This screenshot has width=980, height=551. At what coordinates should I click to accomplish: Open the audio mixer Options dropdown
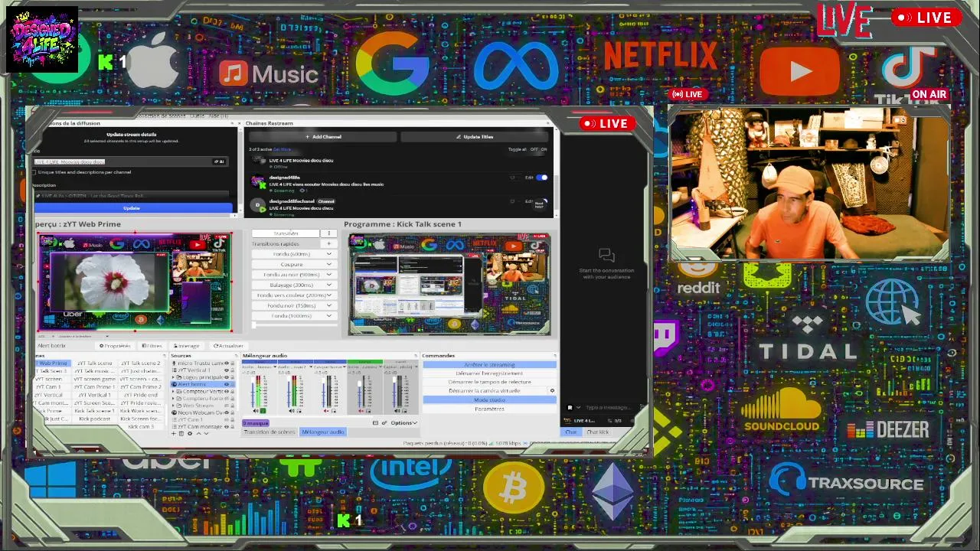pyautogui.click(x=403, y=423)
